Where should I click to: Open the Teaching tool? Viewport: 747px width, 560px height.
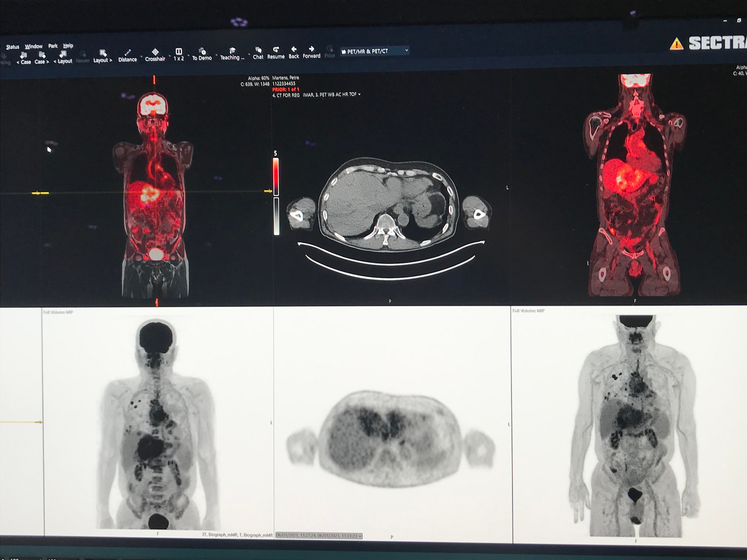click(x=232, y=54)
